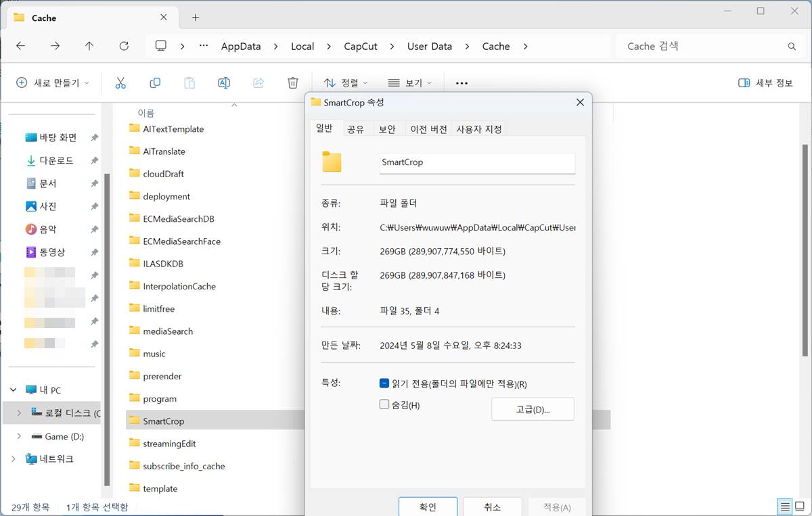
Task: Click the Paste clipboard toolbar icon
Action: [x=189, y=83]
